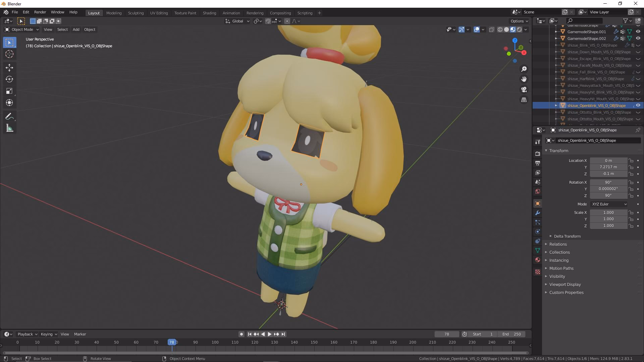Expand shizue_Openblink_VIS_O_OBJShape tree row
The width and height of the screenshot is (644, 362).
point(556,106)
